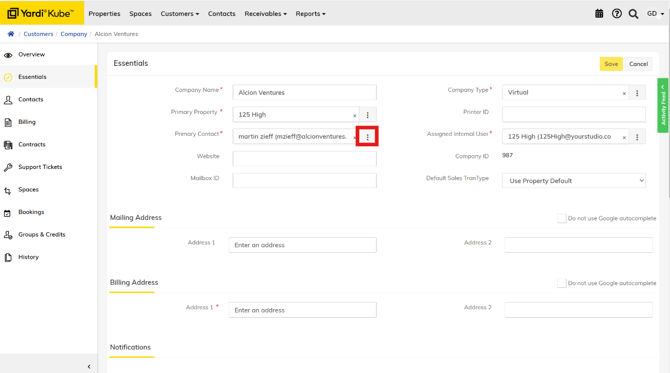
Task: Click the Contracts icon in sidebar
Action: click(8, 145)
